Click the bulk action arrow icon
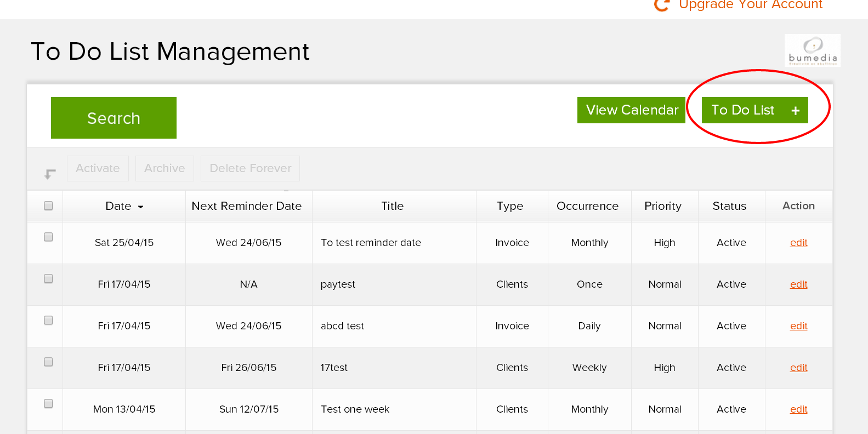 50,174
